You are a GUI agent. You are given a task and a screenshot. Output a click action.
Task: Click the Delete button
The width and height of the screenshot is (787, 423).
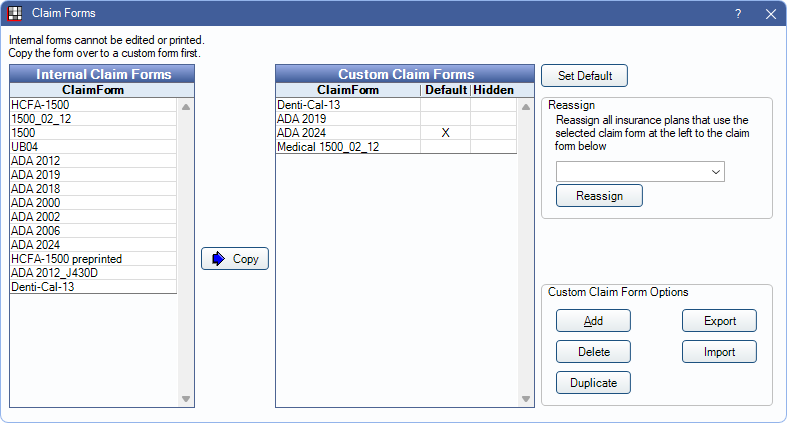click(x=593, y=352)
